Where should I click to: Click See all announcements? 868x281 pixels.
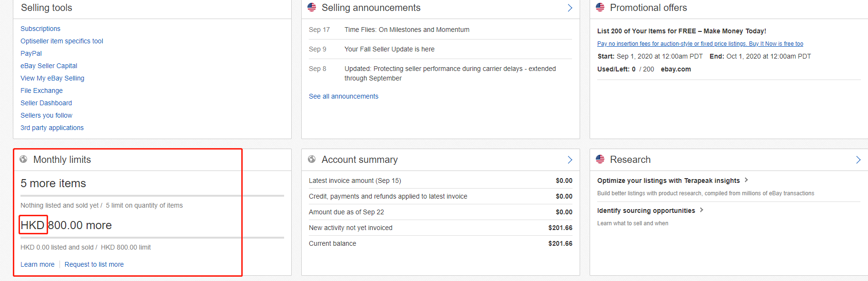344,96
